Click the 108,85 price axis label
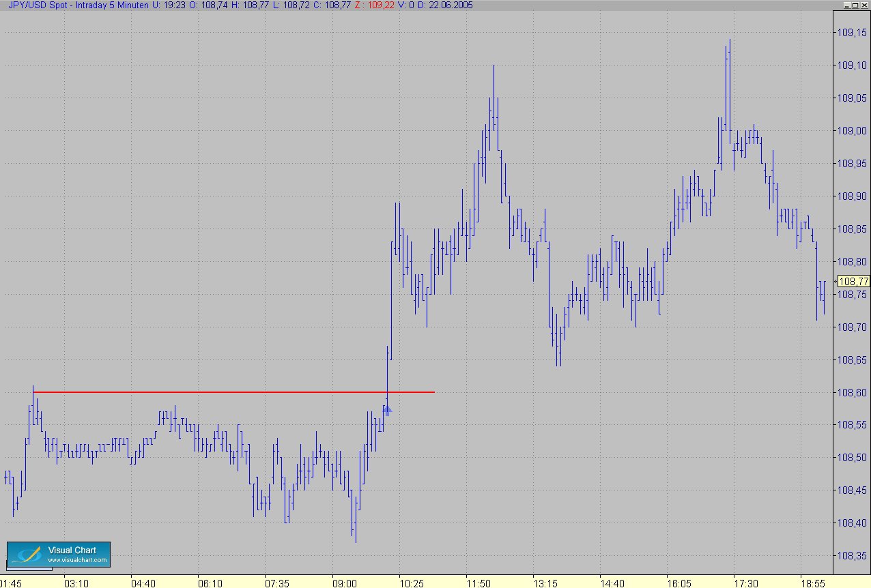The height and width of the screenshot is (588, 871). pyautogui.click(x=852, y=229)
